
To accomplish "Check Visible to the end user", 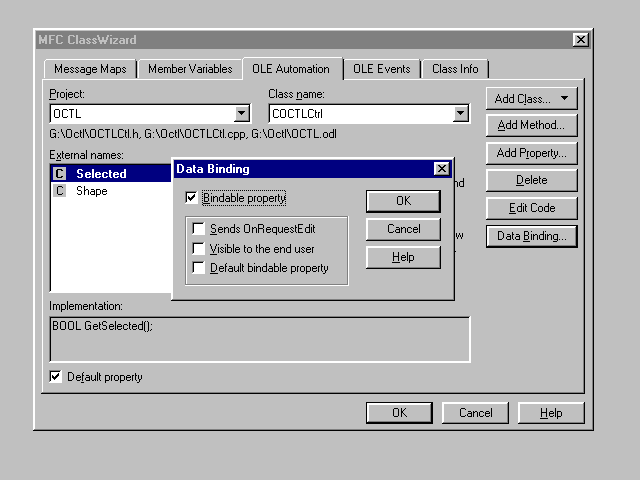I will tap(199, 248).
